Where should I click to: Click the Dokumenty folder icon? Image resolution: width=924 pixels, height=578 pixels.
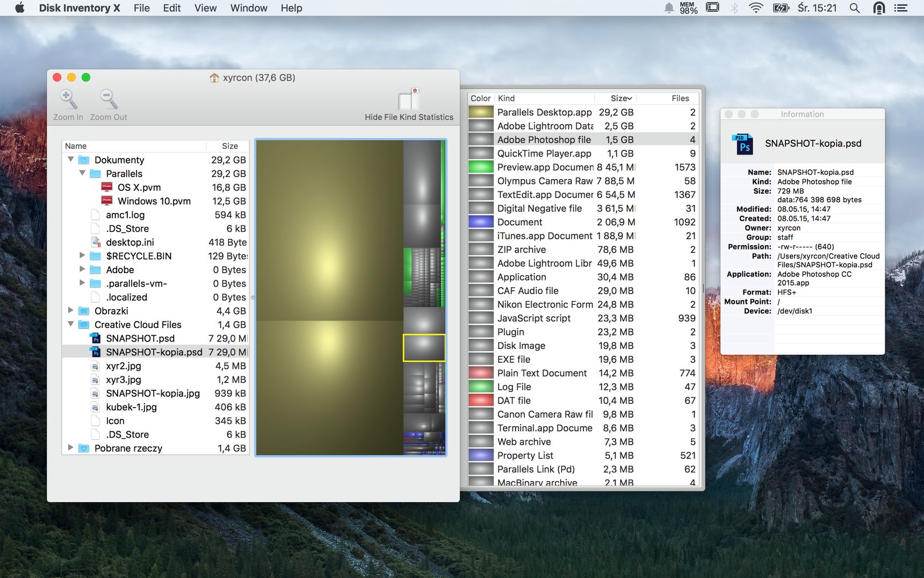click(x=84, y=160)
